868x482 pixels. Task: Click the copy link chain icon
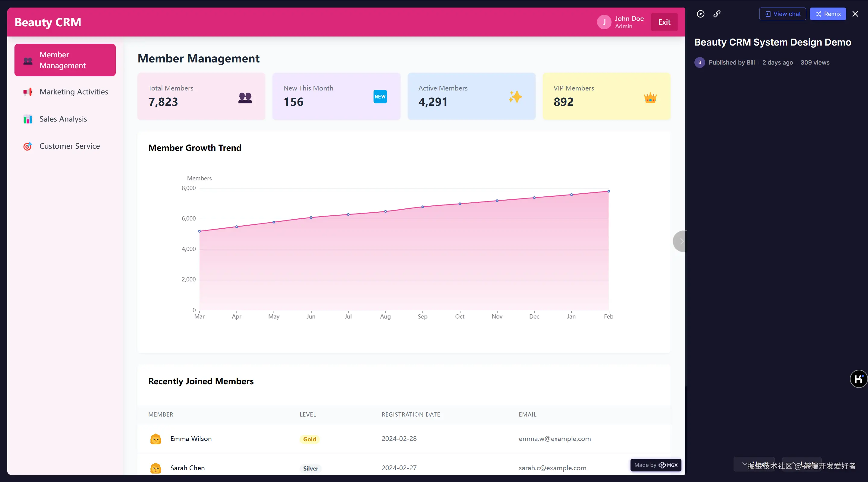717,14
